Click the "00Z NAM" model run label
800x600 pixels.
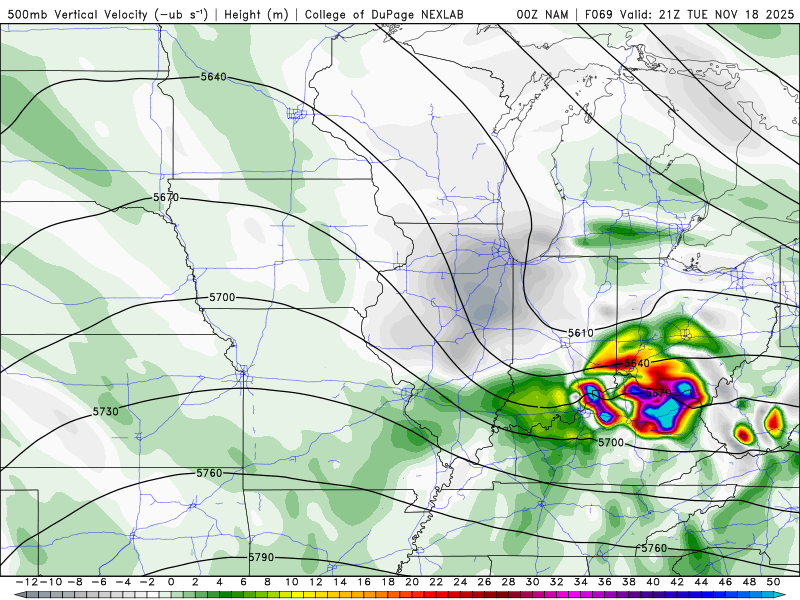tap(542, 14)
